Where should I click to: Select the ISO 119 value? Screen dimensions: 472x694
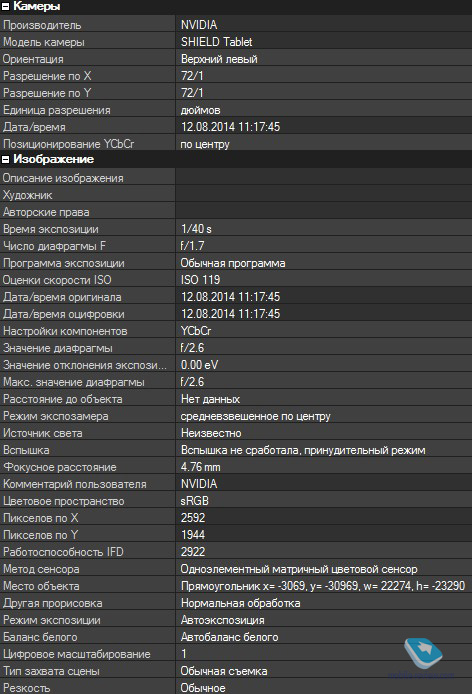pos(200,280)
